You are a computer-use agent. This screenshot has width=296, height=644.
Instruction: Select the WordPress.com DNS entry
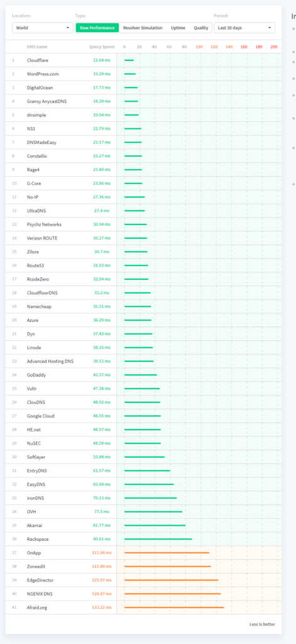tap(43, 74)
